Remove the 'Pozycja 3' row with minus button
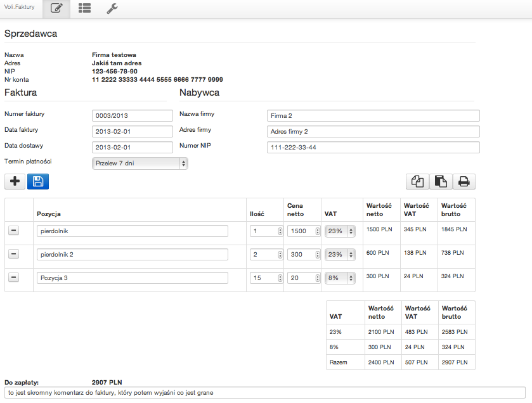This screenshot has width=532, height=403. [13, 278]
